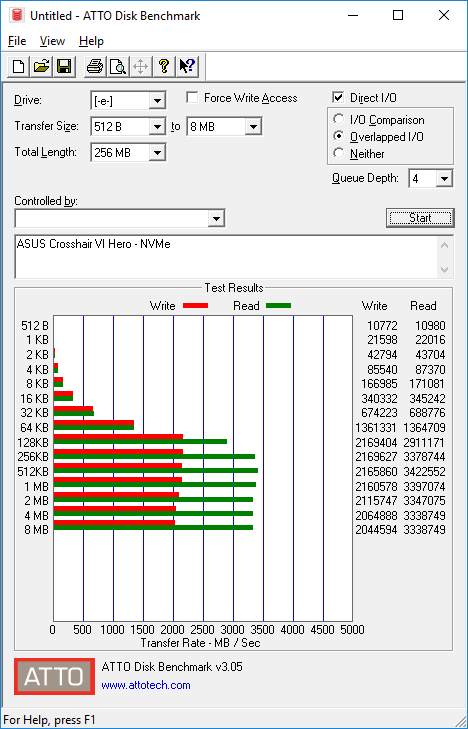Click the ATTO logo image
This screenshot has width=468, height=729.
(x=54, y=676)
